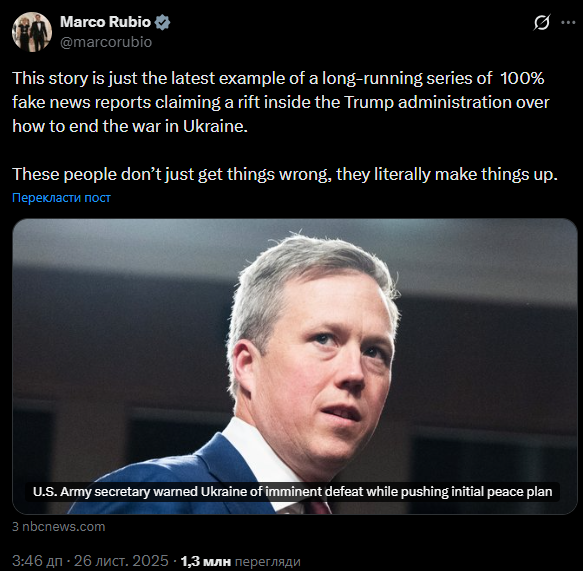Open Grok explain-this-post icon
583x571 pixels.
pos(541,23)
